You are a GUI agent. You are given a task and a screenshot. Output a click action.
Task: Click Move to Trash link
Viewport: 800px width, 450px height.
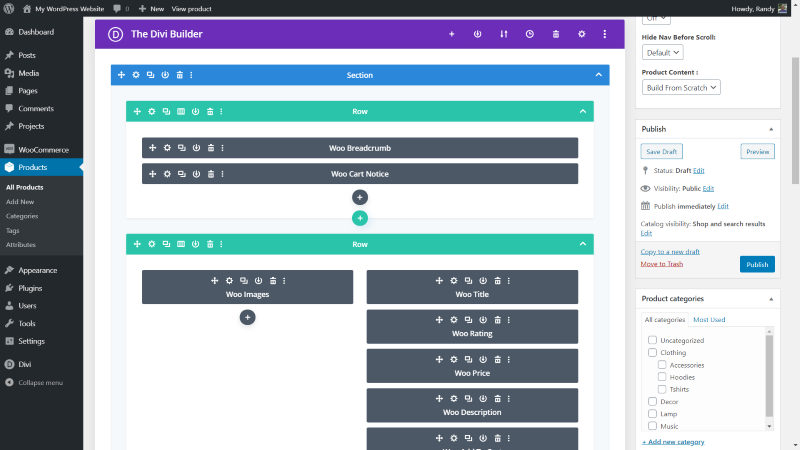(662, 264)
